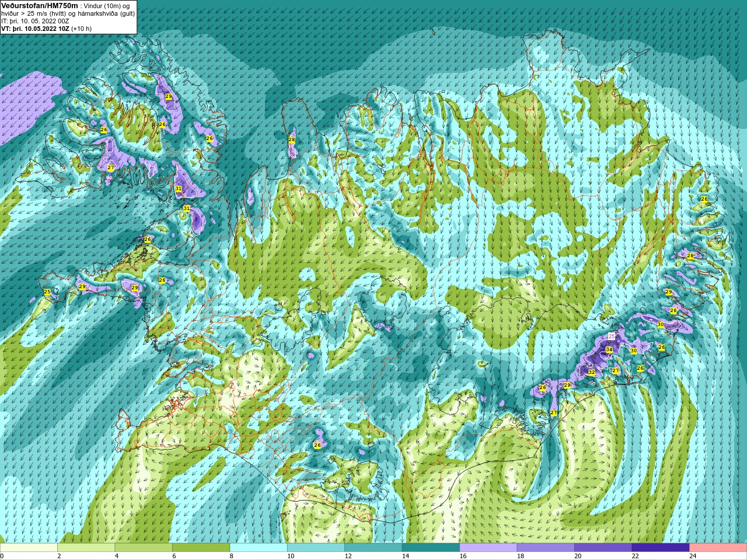Viewport: 747px width, 560px height.
Task: Click the white 25 gust label
Action: [x=612, y=336]
